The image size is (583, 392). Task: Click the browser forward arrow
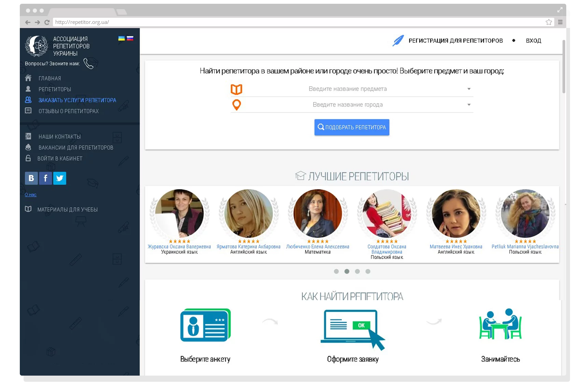coord(37,22)
